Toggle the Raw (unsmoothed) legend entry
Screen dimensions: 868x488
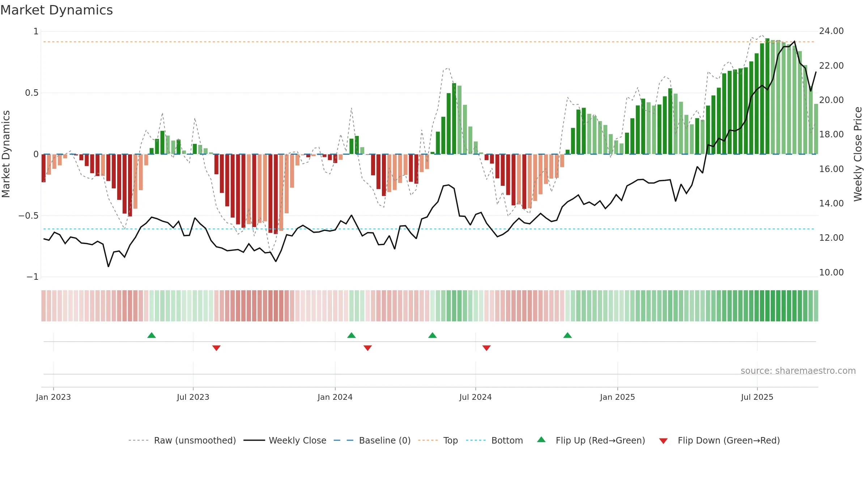coord(182,440)
